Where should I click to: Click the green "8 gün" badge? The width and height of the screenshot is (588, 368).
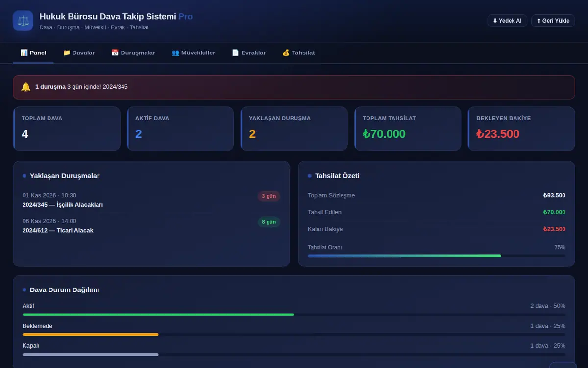(x=269, y=222)
